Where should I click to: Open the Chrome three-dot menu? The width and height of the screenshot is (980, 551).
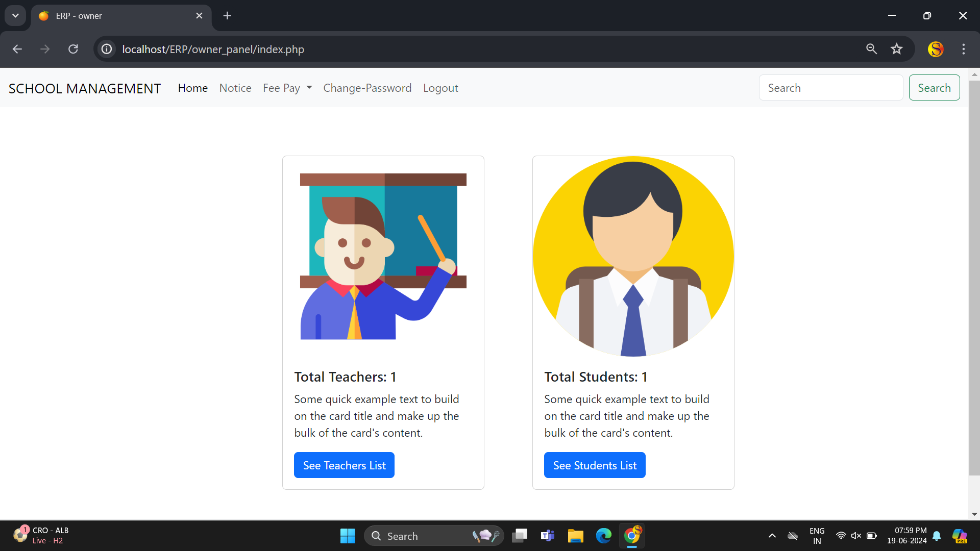[963, 49]
